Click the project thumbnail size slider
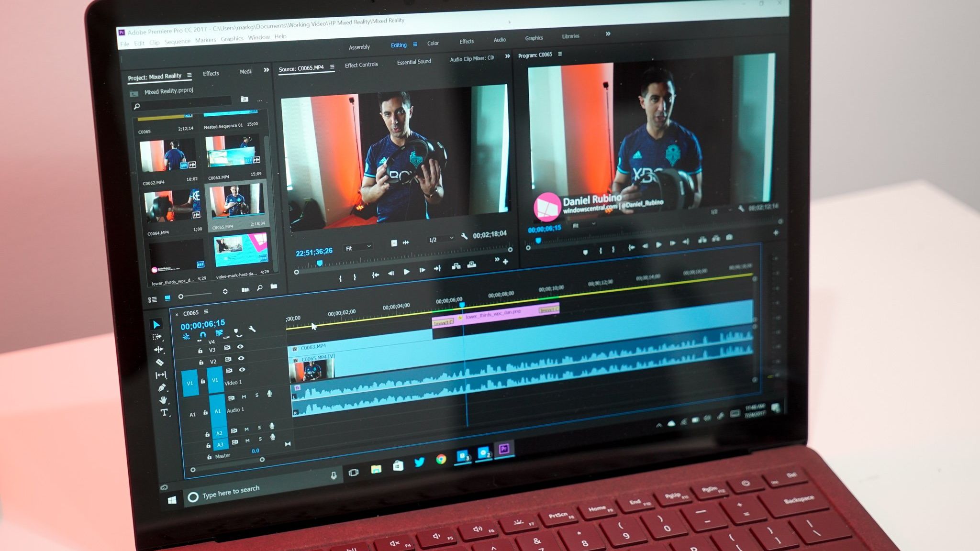The width and height of the screenshot is (980, 551). click(x=181, y=297)
